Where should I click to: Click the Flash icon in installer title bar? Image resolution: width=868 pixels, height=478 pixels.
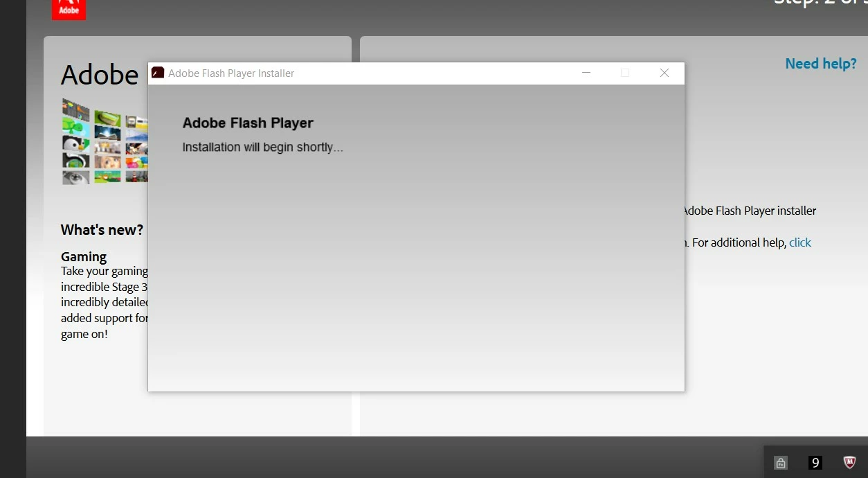coord(158,73)
